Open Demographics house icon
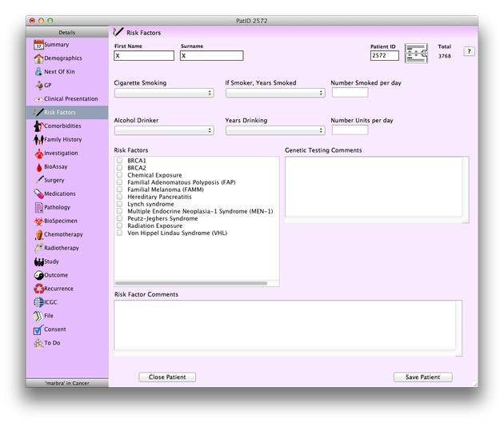Viewport: 504px width, 423px height. coord(38,58)
